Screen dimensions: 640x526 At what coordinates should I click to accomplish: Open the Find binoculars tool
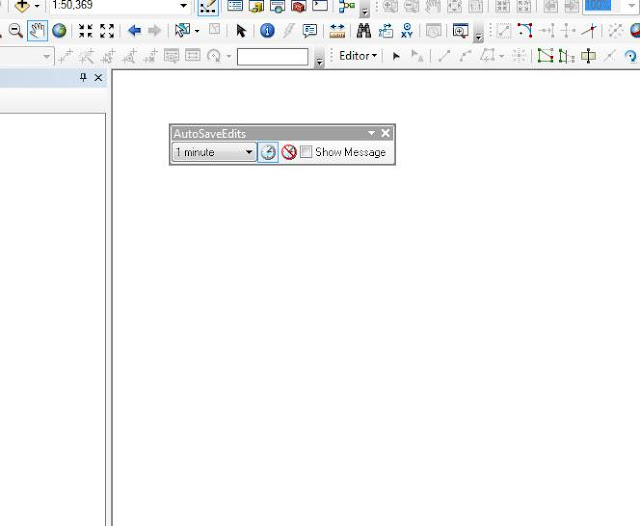pyautogui.click(x=364, y=31)
